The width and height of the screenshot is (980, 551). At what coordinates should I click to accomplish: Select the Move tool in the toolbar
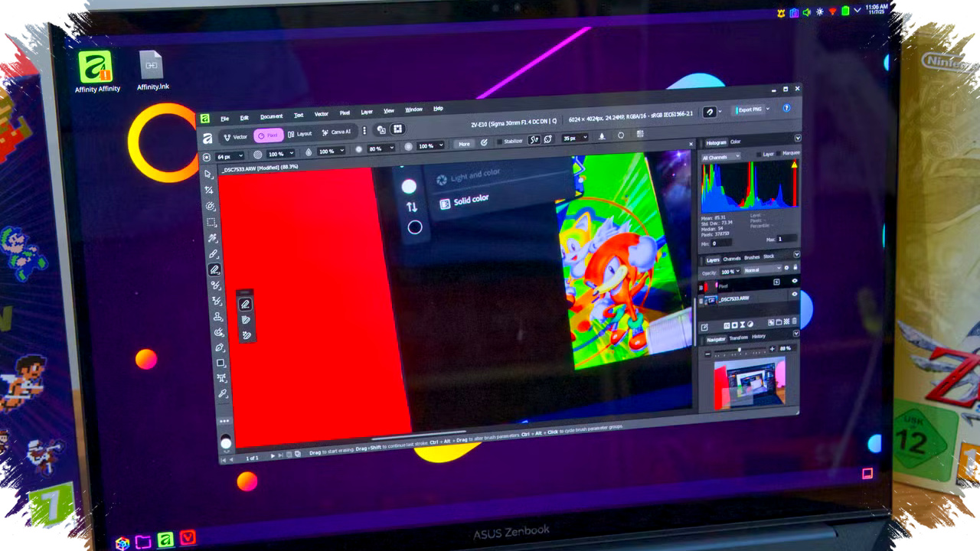[207, 174]
